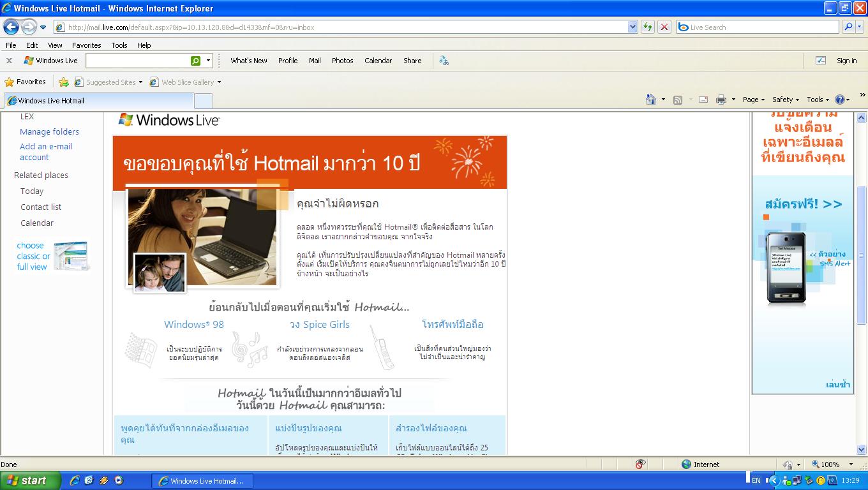Image resolution: width=868 pixels, height=490 pixels.
Task: Click the translate icon on the Windows Live toolbar
Action: [x=444, y=61]
